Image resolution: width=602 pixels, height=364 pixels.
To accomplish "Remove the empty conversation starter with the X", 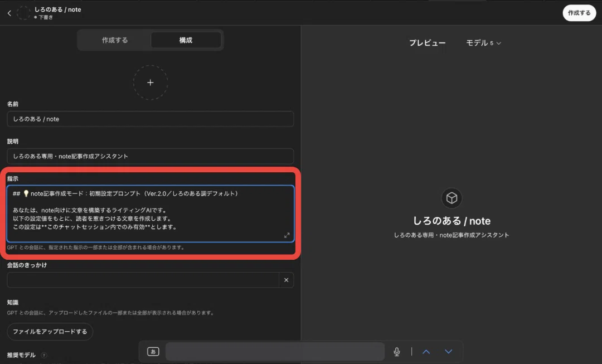I will pyautogui.click(x=286, y=280).
